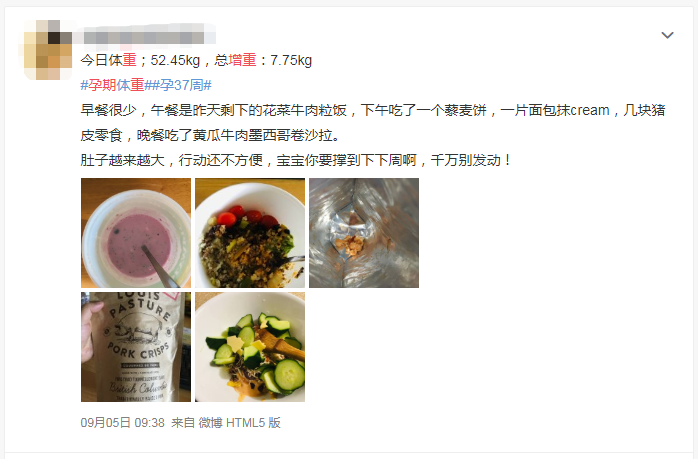Open the post options chevron menu

pos(667,35)
